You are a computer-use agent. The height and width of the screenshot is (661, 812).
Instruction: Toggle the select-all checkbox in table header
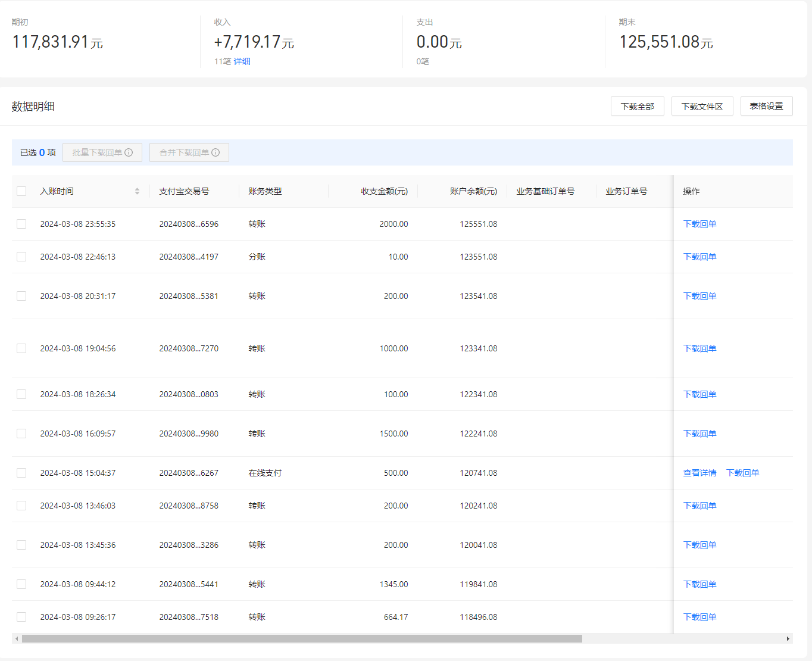click(x=21, y=191)
